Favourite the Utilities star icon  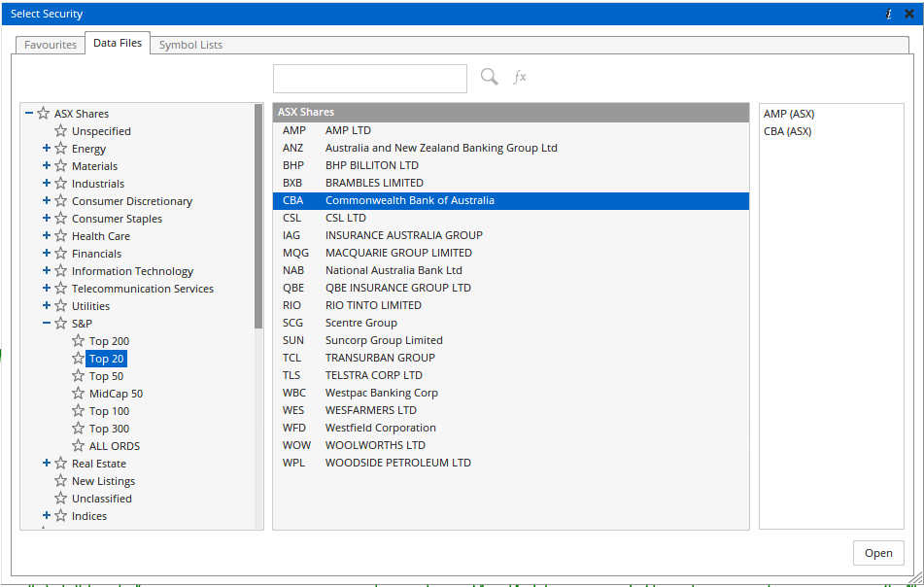pos(60,306)
